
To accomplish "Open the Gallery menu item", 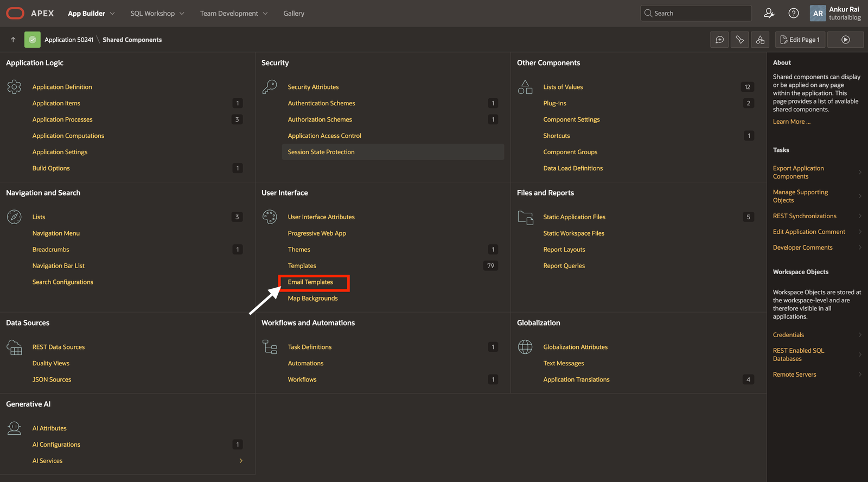I will pyautogui.click(x=293, y=14).
